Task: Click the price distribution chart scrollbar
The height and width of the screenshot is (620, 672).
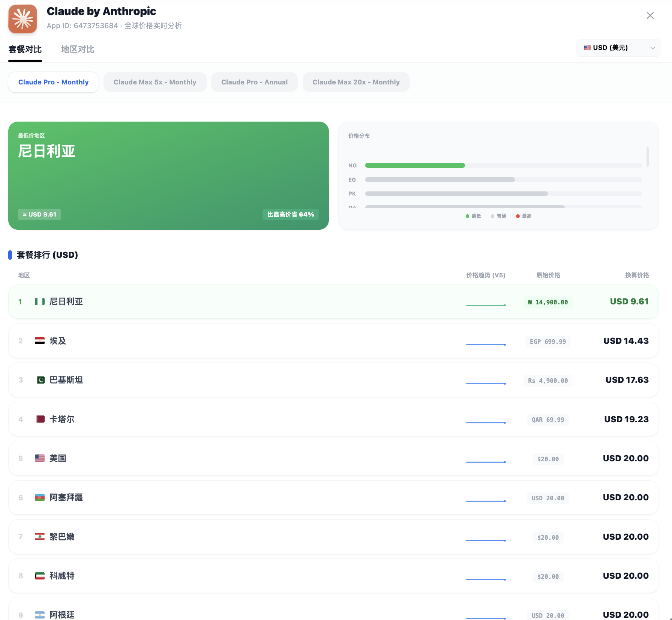Action: point(647,157)
